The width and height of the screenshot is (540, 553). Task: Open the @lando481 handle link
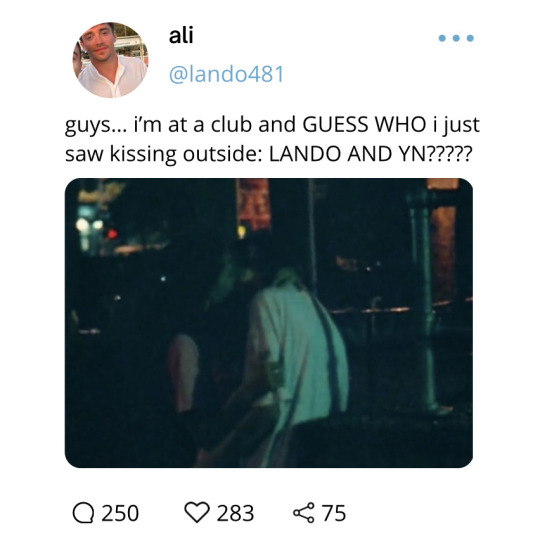226,74
